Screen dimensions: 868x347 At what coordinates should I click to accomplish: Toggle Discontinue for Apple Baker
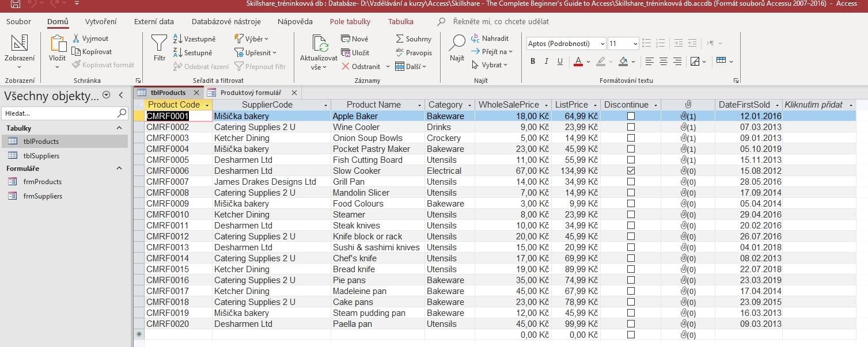pyautogui.click(x=631, y=116)
